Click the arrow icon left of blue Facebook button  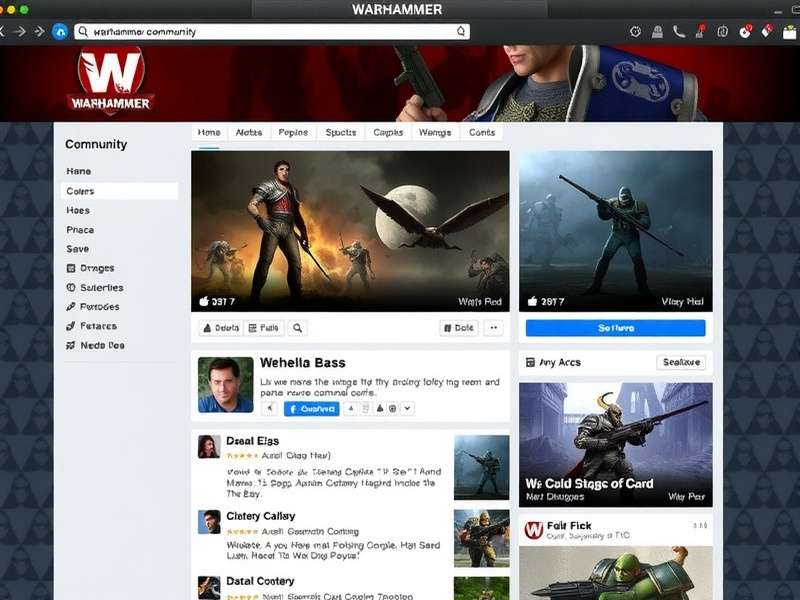270,408
